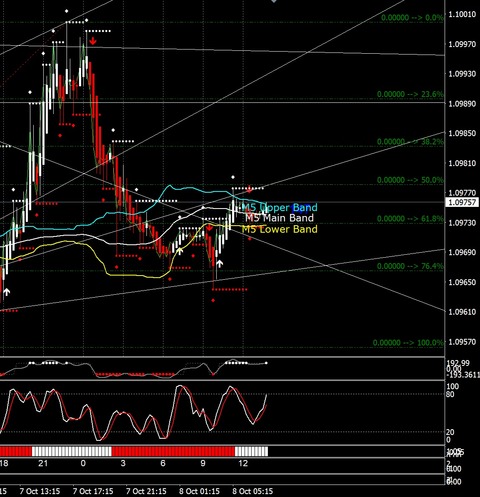Click the 1.10010 price on the scale
Image resolution: width=480 pixels, height=497 pixels.
[x=462, y=14]
